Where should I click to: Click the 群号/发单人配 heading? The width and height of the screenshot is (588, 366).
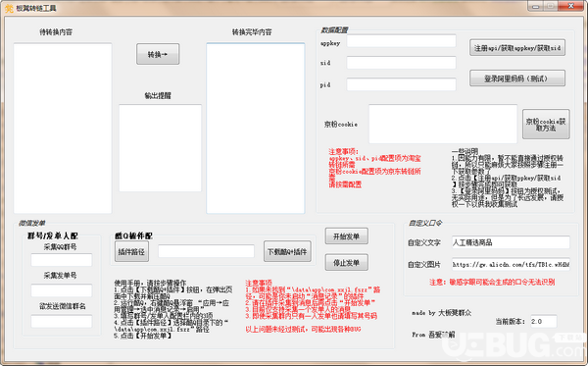pyautogui.click(x=53, y=235)
